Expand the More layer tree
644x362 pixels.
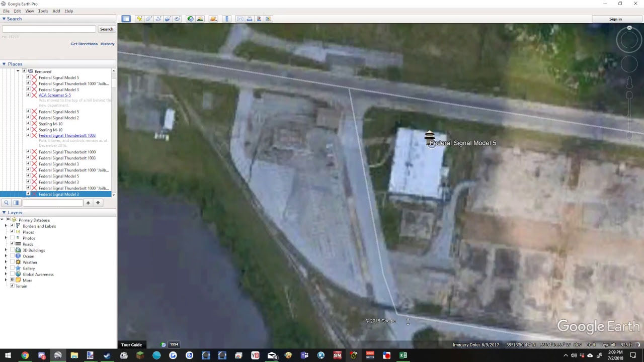(x=6, y=281)
